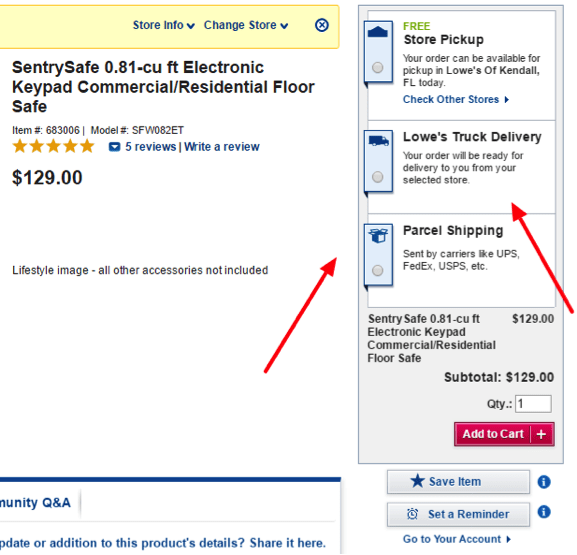Switch to the Community Q&A tab
Image resolution: width=577 pixels, height=555 pixels.
pos(35,503)
